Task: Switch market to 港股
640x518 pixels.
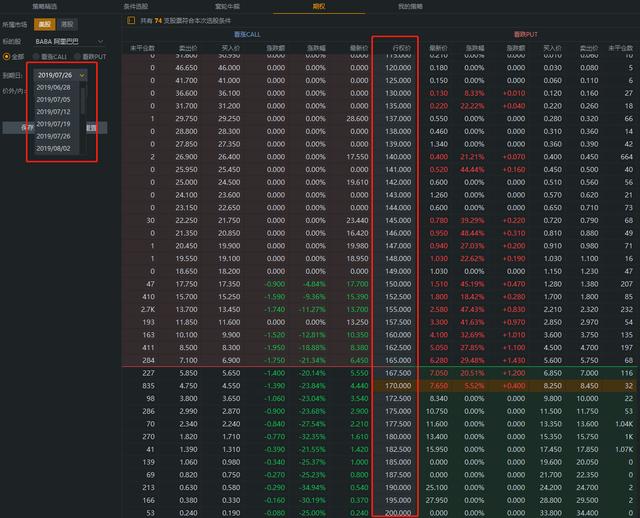Action: point(66,22)
